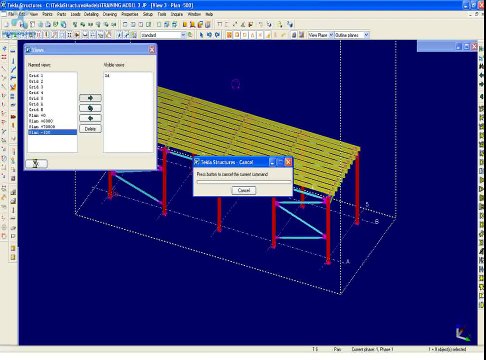Open the Parts menu
This screenshot has width=486, height=360.
point(61,14)
